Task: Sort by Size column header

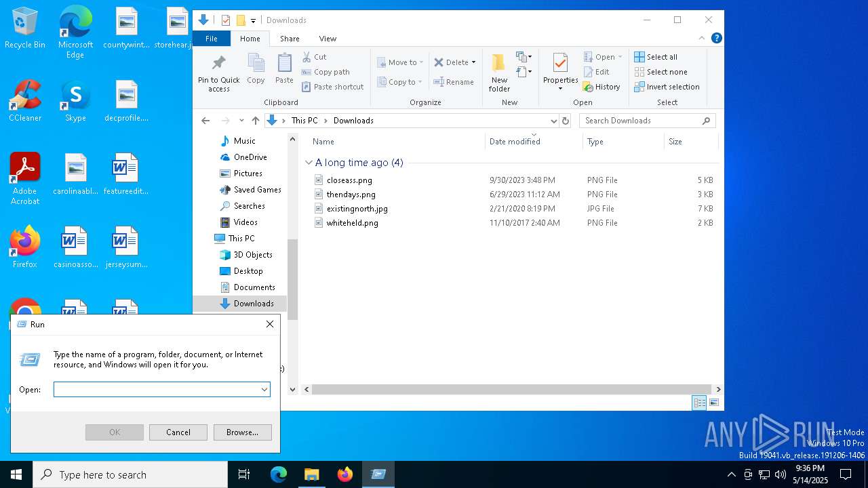Action: coord(690,142)
